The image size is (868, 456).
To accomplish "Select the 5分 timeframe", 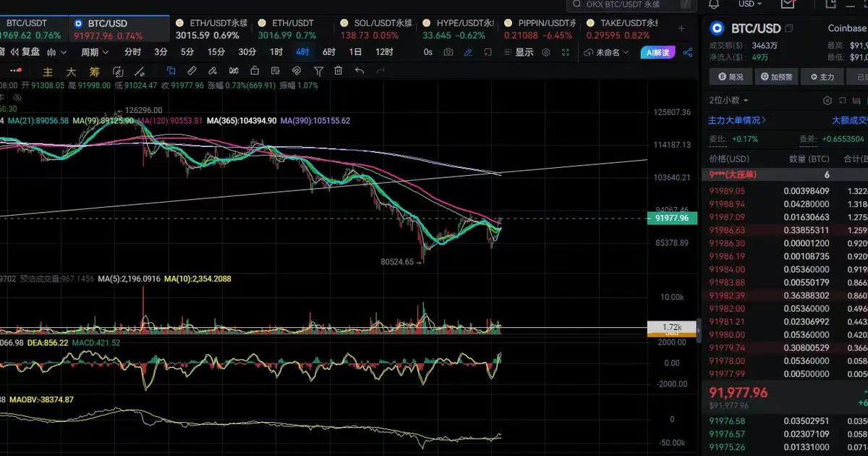I will click(187, 52).
